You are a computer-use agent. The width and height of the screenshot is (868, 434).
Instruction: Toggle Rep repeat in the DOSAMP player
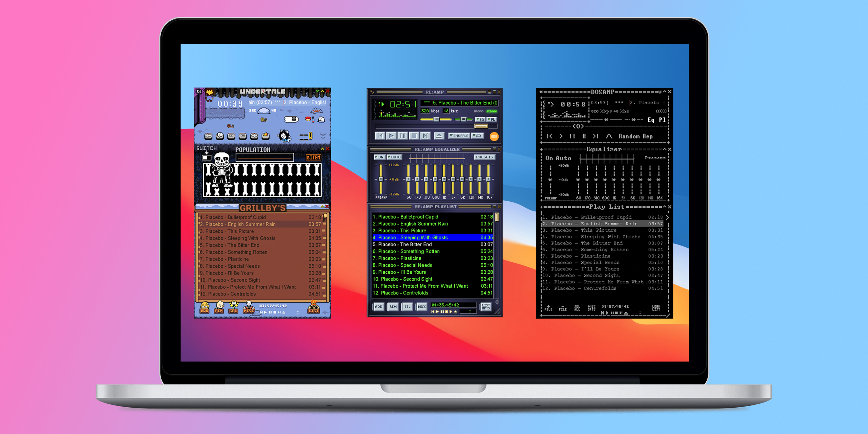coord(648,136)
